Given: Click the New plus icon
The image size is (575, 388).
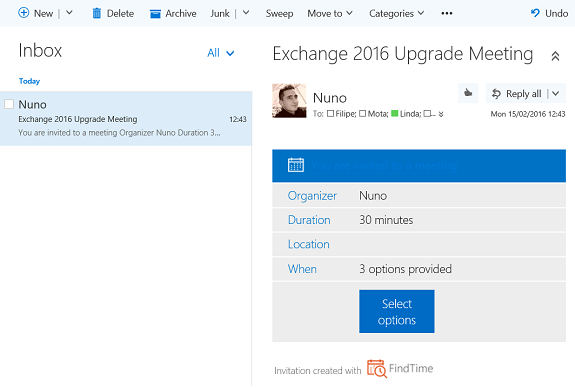Looking at the screenshot, I should coord(23,13).
